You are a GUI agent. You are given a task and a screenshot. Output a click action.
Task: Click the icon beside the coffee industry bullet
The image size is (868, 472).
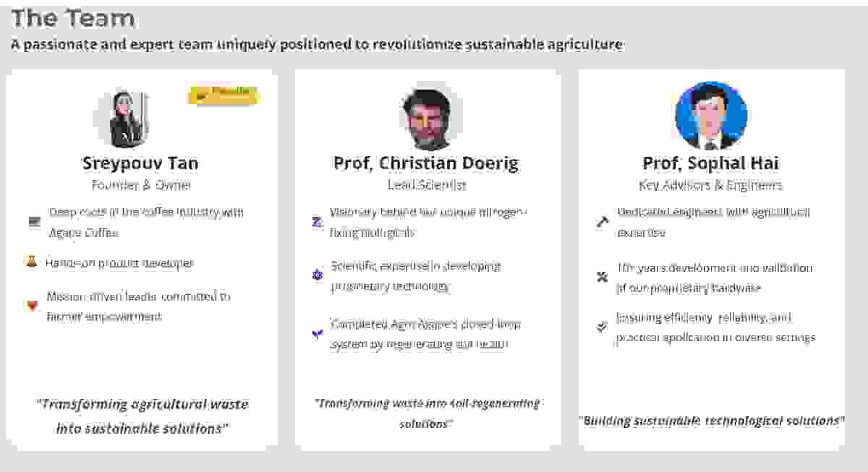34,222
